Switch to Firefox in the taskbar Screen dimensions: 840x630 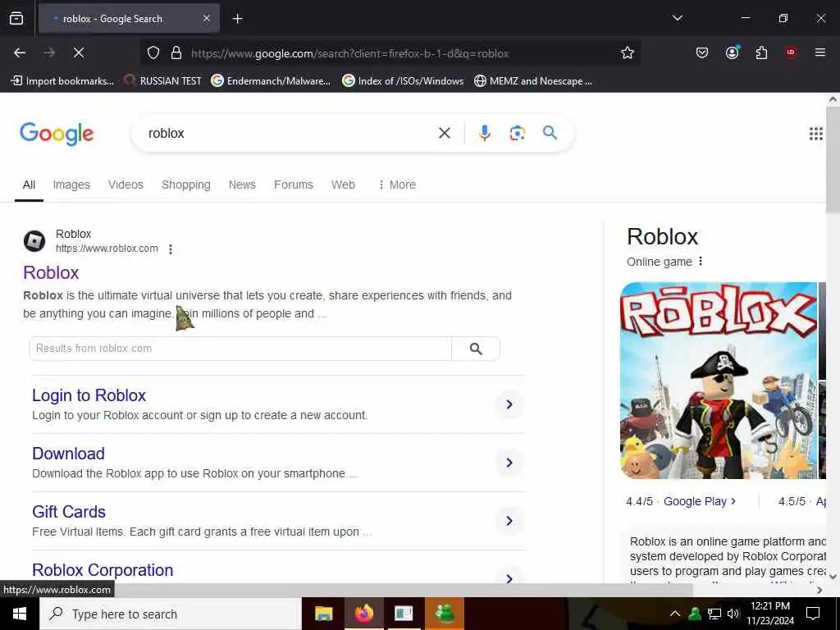tap(363, 614)
